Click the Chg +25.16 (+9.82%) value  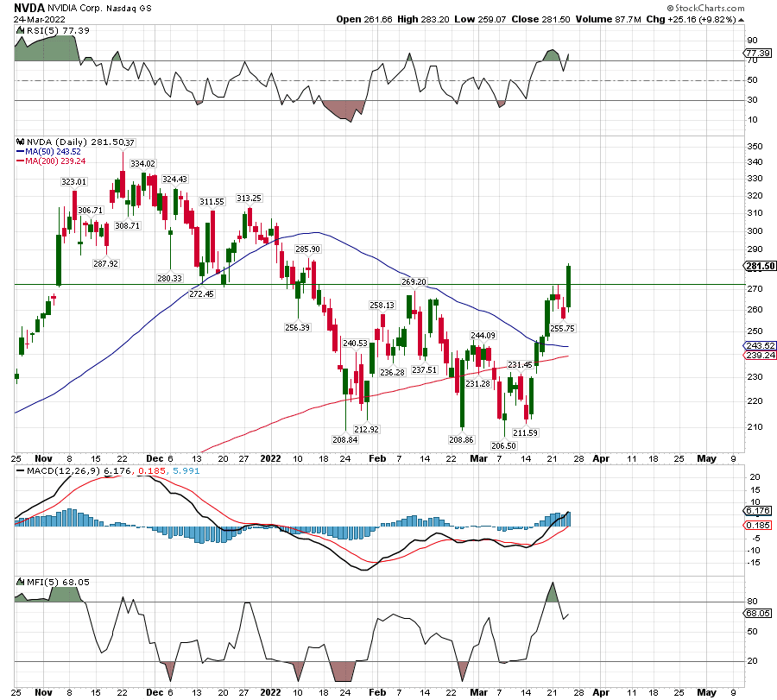(x=692, y=19)
